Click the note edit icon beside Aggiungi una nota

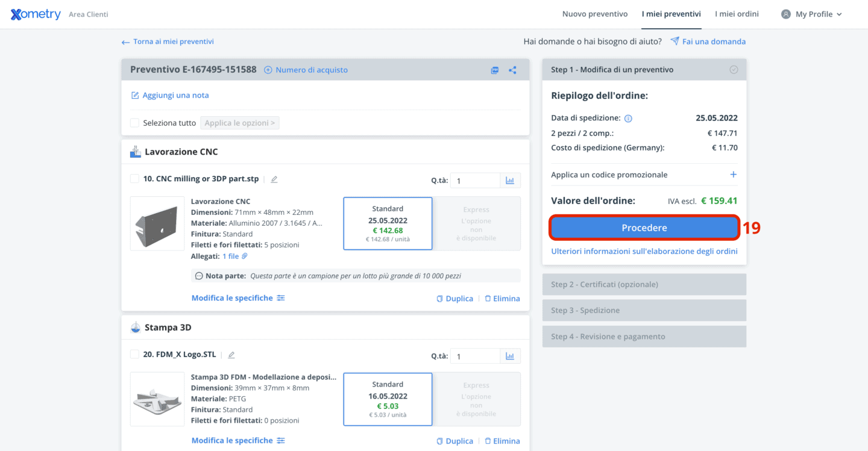[x=135, y=95]
